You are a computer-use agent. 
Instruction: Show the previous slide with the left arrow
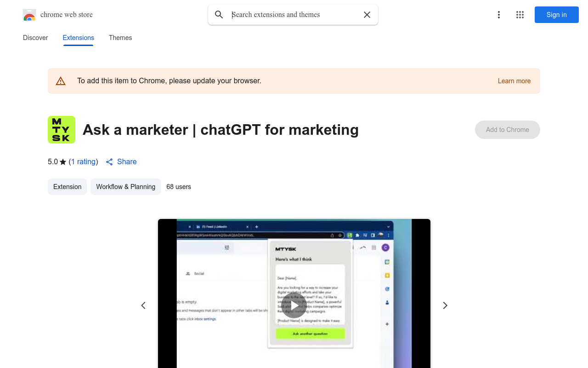click(143, 305)
